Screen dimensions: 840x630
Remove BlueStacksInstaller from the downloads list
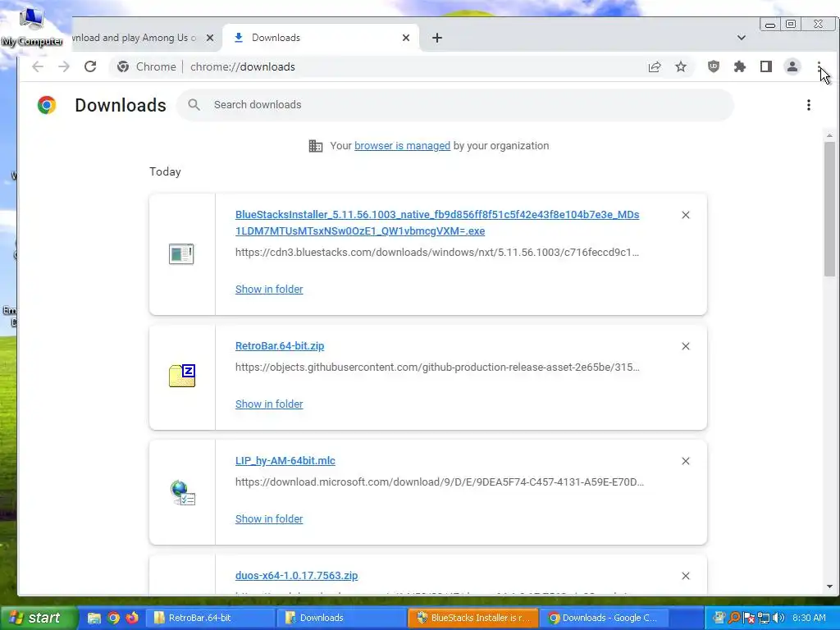[685, 215]
